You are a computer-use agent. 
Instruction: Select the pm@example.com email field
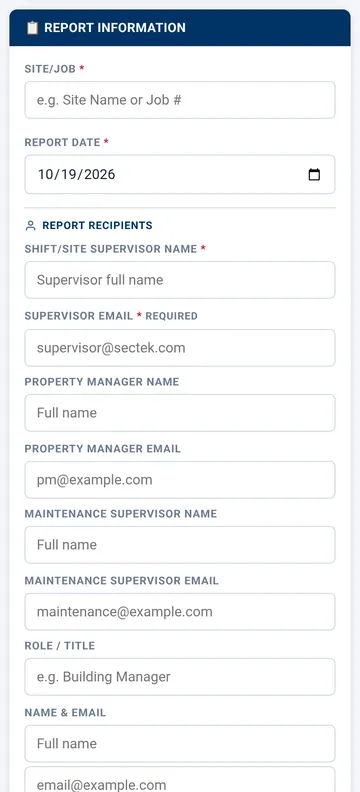click(180, 480)
